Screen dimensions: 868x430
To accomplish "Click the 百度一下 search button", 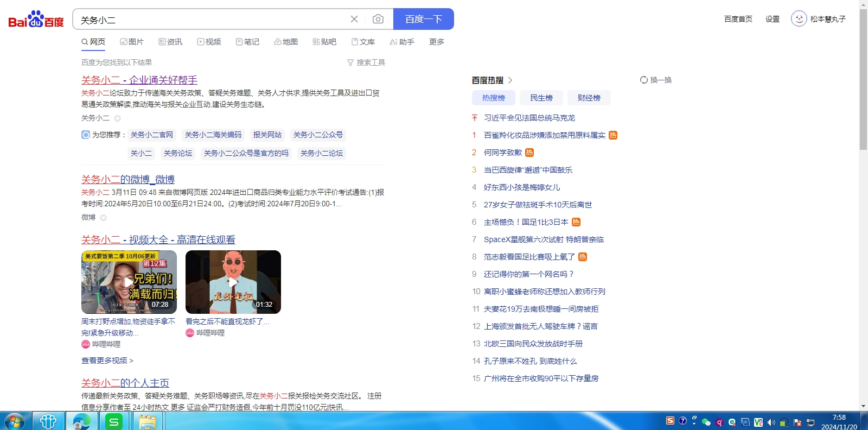I will (424, 19).
